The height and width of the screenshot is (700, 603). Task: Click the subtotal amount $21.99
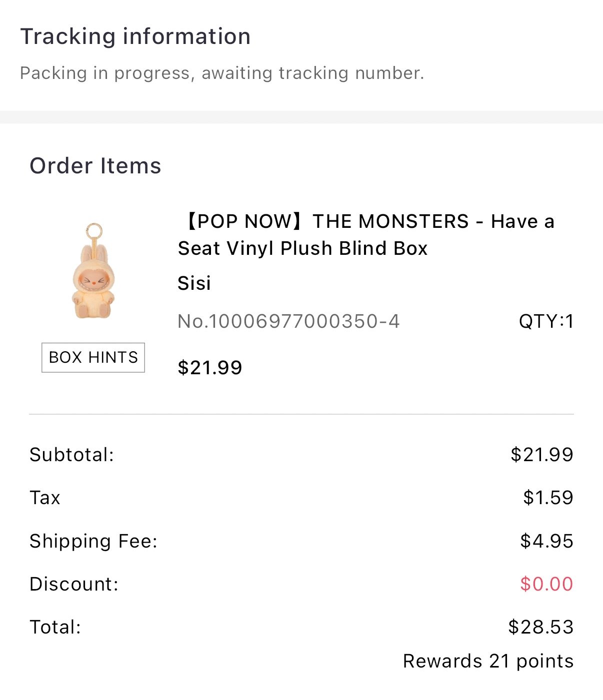pyautogui.click(x=542, y=455)
